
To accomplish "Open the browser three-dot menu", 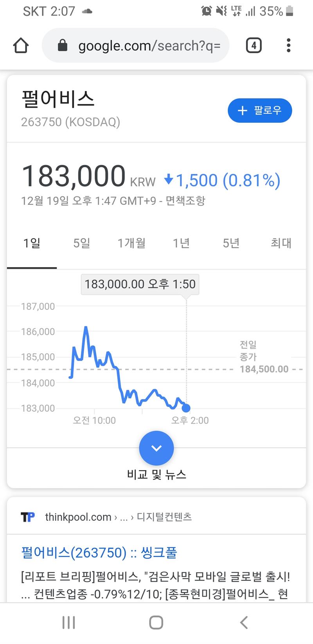I will [x=288, y=46].
